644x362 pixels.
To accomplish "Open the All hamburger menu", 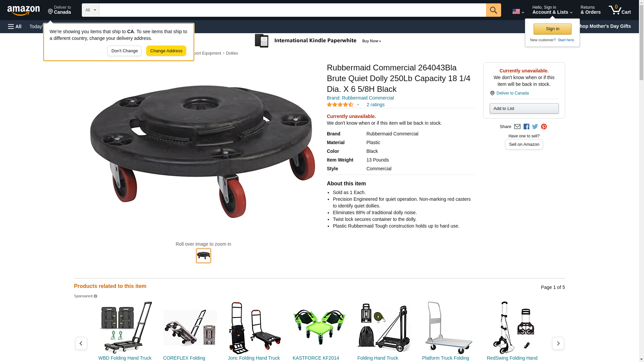I will (x=15, y=26).
